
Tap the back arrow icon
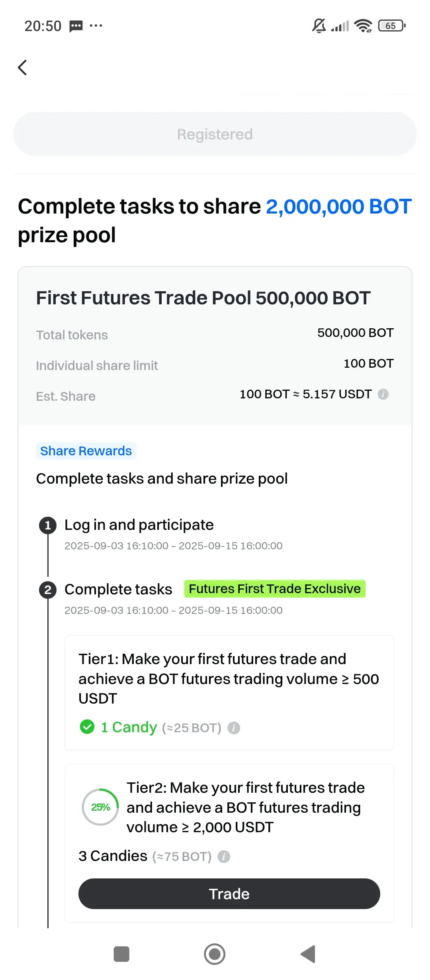(23, 67)
